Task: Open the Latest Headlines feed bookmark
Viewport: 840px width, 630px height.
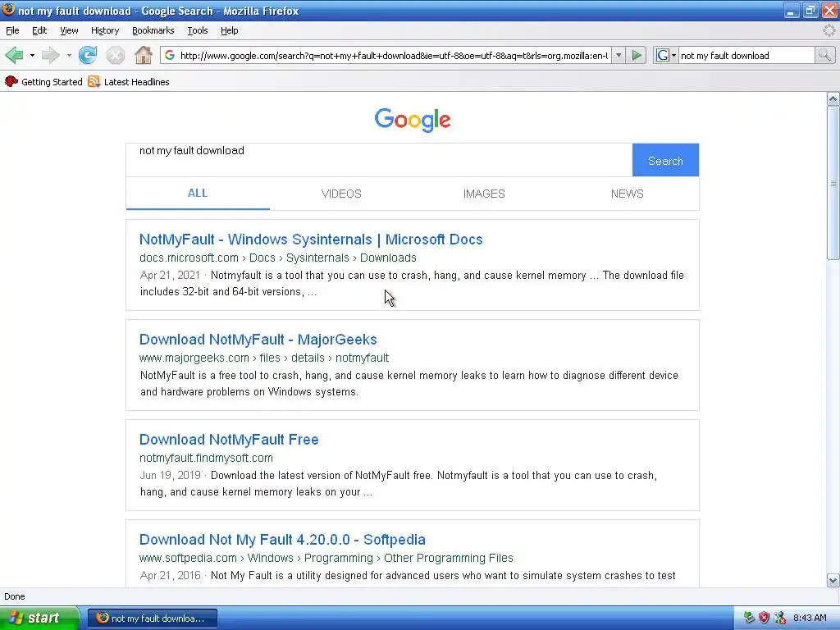Action: (x=129, y=82)
